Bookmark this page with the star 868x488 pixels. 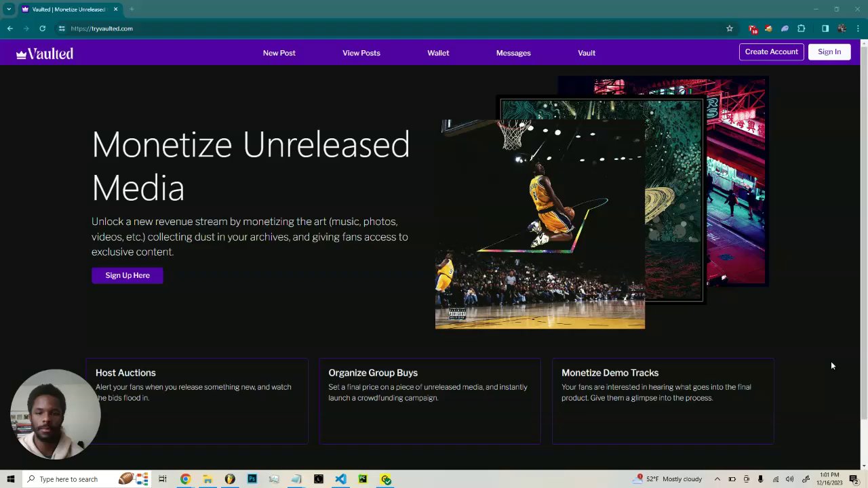[730, 28]
